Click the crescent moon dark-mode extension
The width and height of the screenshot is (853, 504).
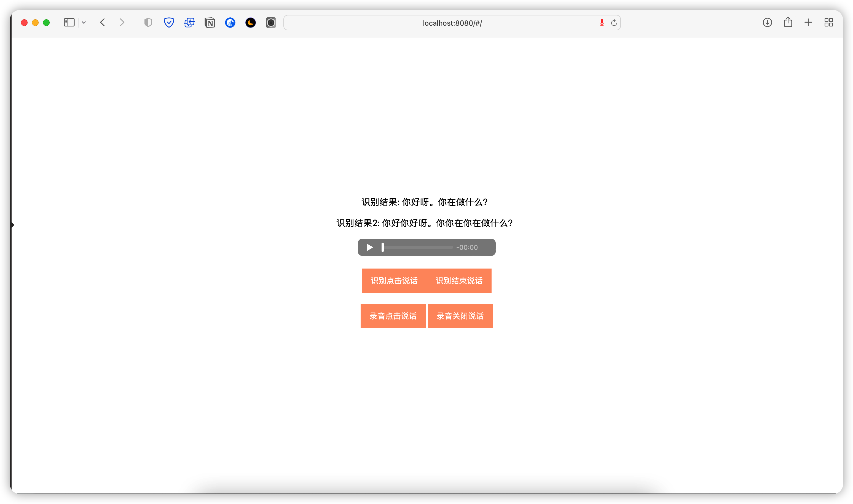[x=251, y=22]
